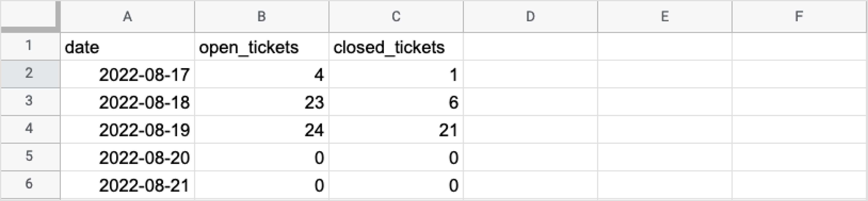The height and width of the screenshot is (201, 868).
Task: Select row 2 header
Action: click(x=30, y=74)
